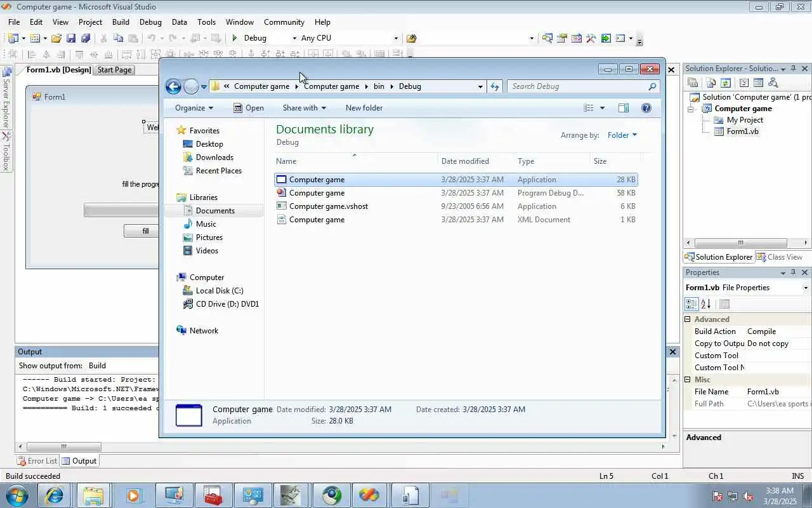Pin the Solution Explorer panel with auto-hide icon

(x=793, y=69)
